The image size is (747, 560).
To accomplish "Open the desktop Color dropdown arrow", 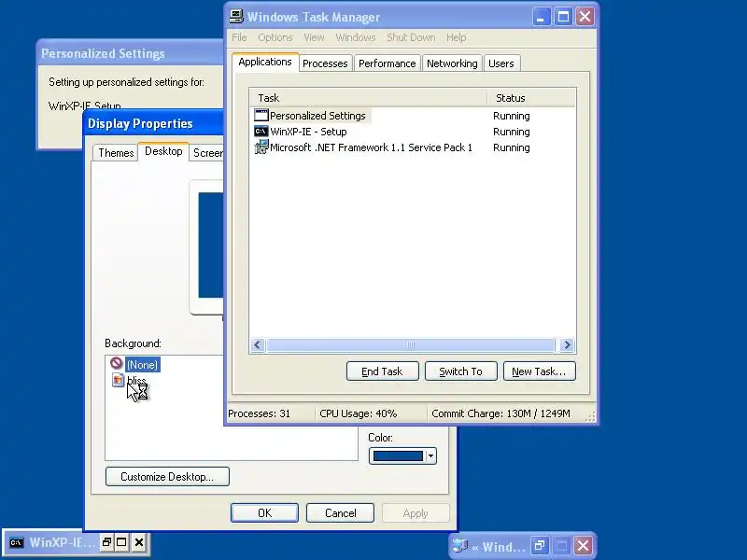I will [430, 455].
